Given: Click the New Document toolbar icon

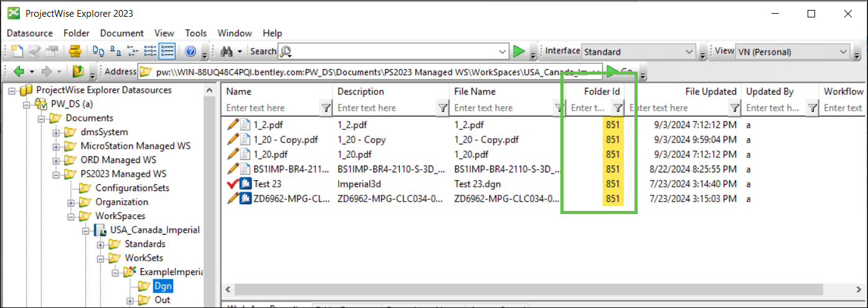Looking at the screenshot, I should coord(17,51).
